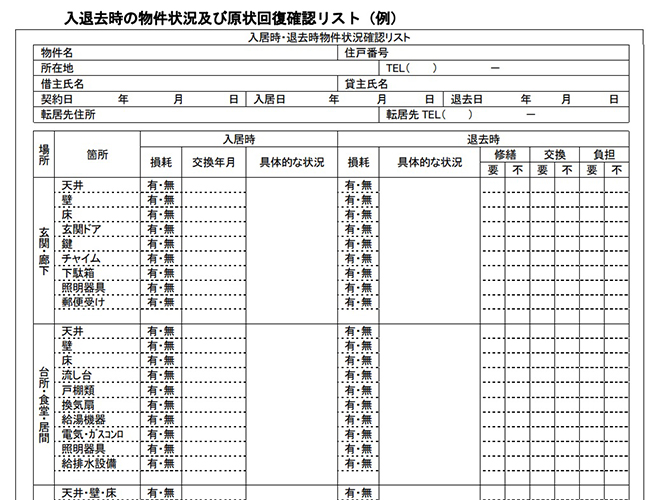Viewport: 660px width, 500px height.
Task: Click the 鍵 row label
Action: point(67,244)
